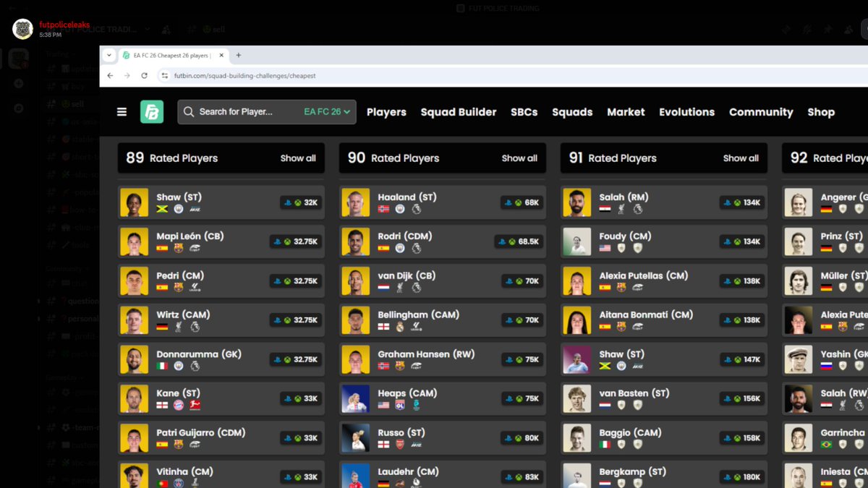This screenshot has width=868, height=488.
Task: Open the Futbin hamburger menu
Action: click(122, 112)
